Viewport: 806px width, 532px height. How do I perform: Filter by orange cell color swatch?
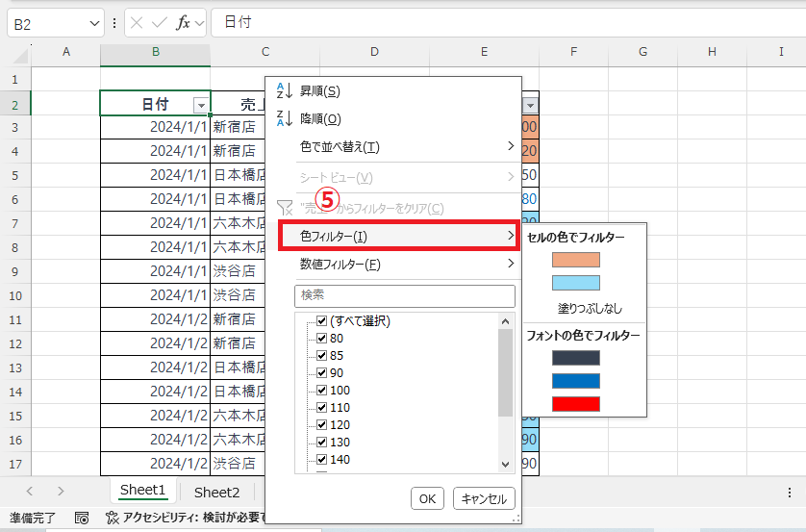(576, 260)
